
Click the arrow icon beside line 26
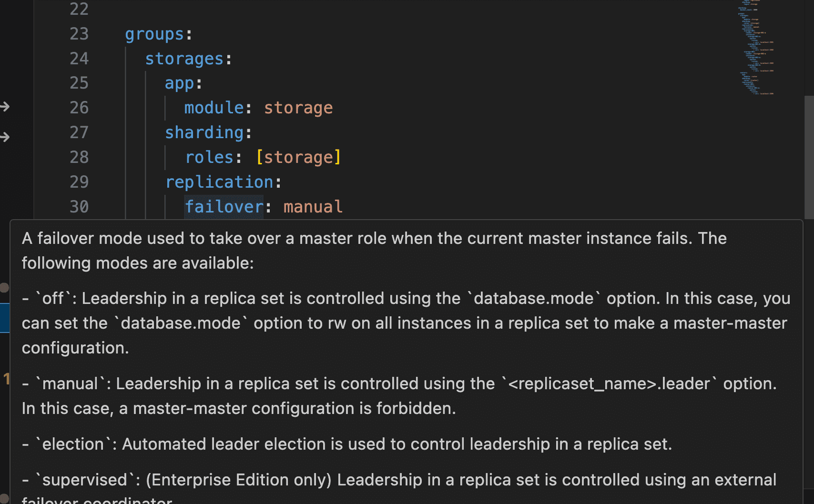click(5, 107)
